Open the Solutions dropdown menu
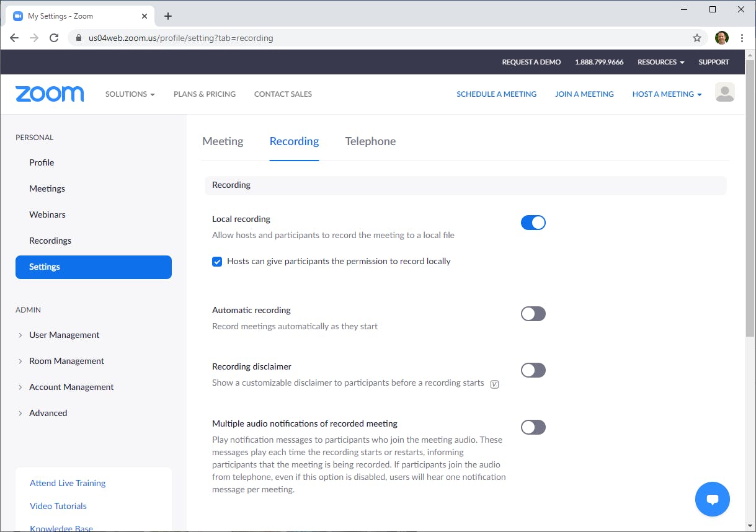 pos(130,94)
